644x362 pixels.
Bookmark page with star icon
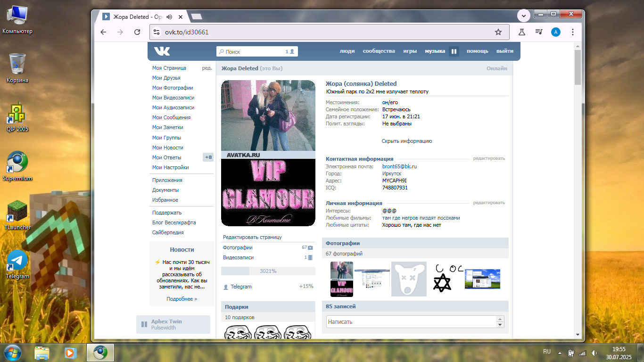click(x=498, y=32)
